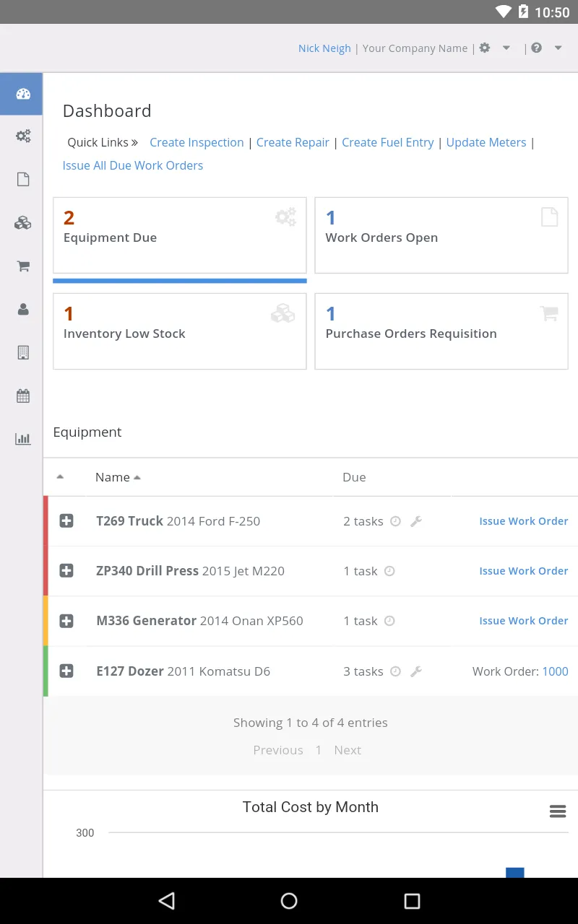Open the Total Cost chart hamburger menu
The image size is (578, 924).
pos(557,811)
